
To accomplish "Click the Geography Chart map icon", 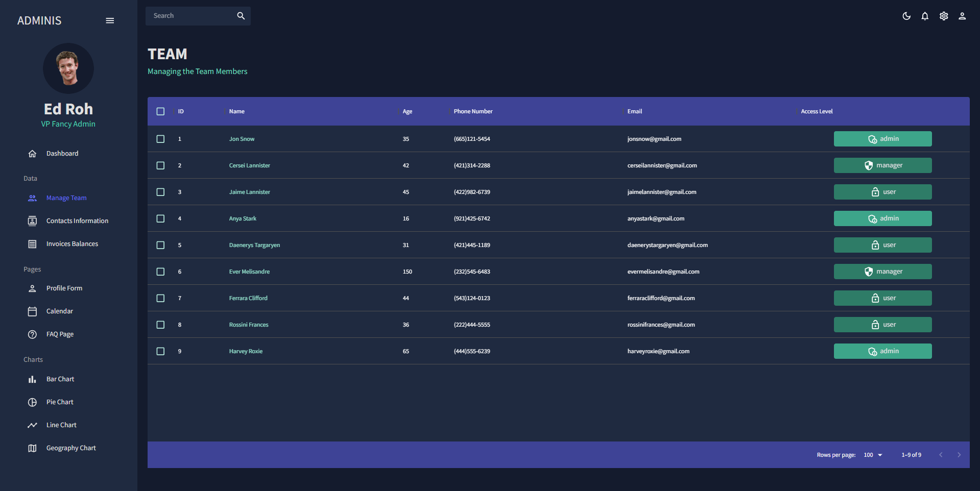I will (32, 448).
